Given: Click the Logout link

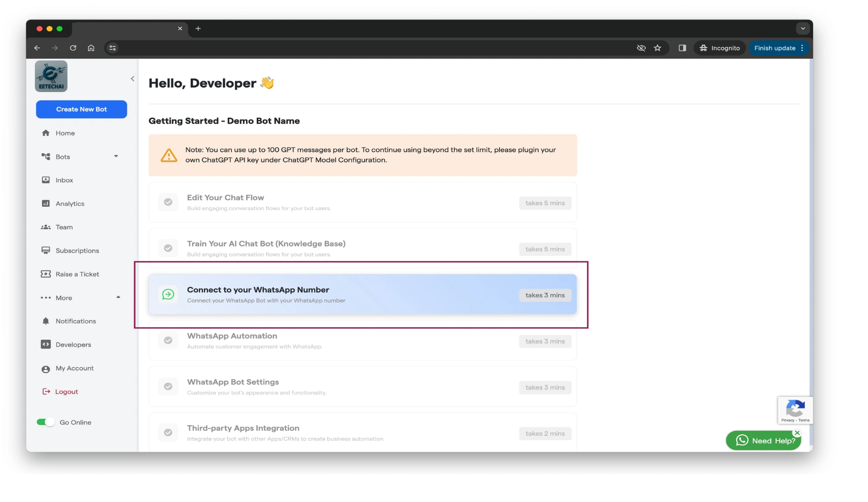Looking at the screenshot, I should 67,392.
